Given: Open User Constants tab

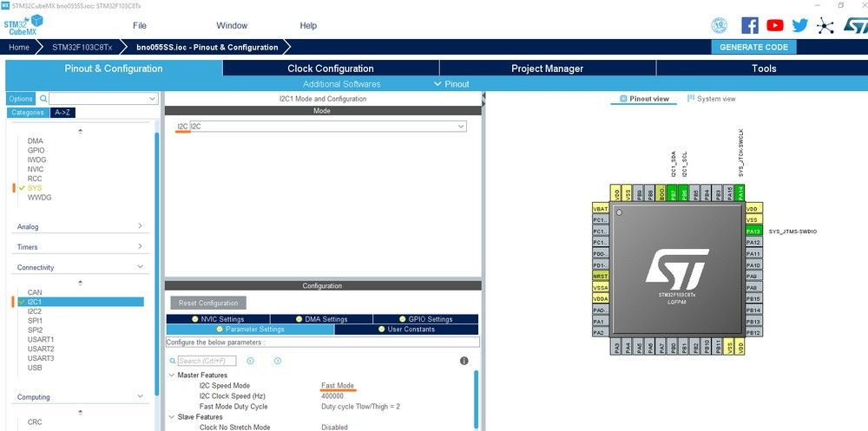Looking at the screenshot, I should point(406,330).
